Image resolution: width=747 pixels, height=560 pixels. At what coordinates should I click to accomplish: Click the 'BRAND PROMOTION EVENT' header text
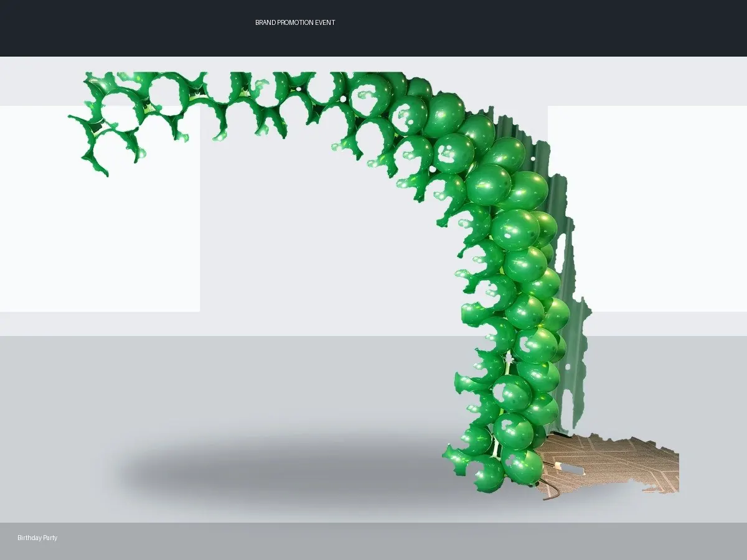tap(295, 22)
